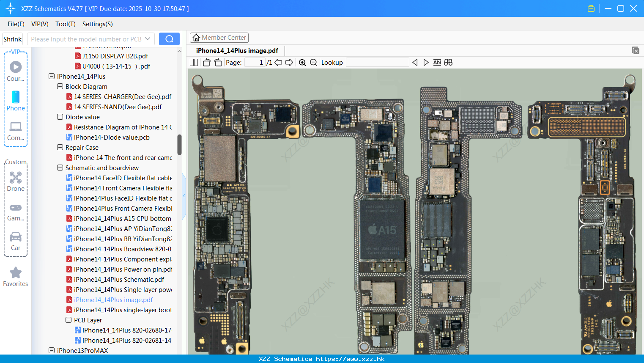The image size is (644, 363).
Task: Click the binoculars search icon
Action: (448, 63)
